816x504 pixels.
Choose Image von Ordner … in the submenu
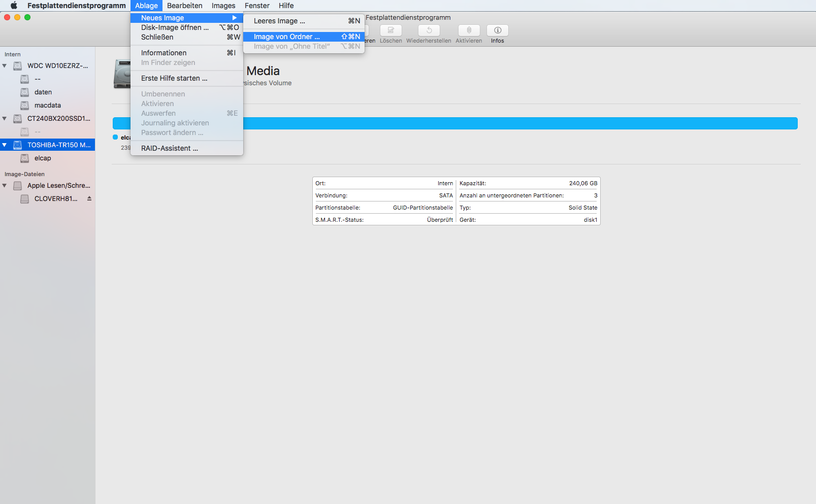(x=304, y=37)
